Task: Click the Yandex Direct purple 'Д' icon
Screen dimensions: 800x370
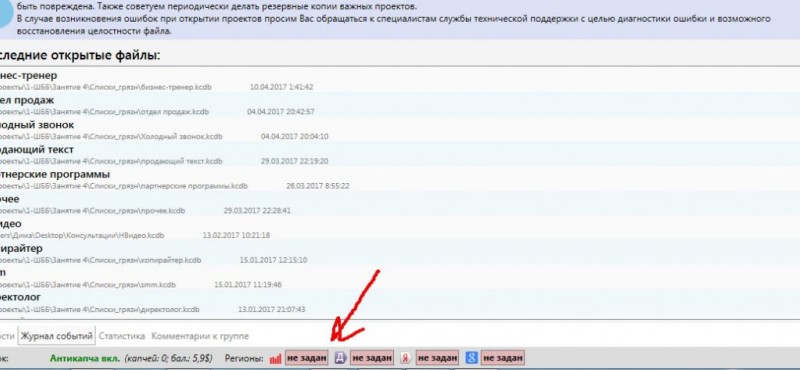Action: (x=340, y=358)
